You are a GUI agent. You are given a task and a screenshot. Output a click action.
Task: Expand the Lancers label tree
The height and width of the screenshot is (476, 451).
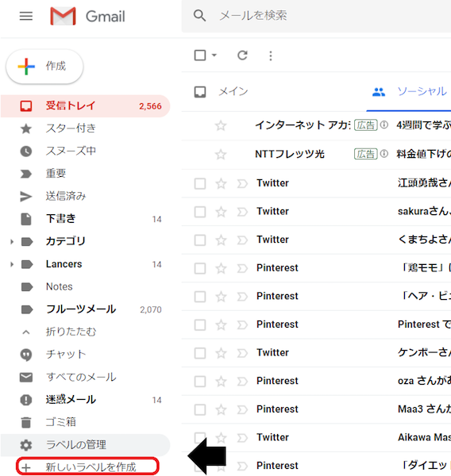point(12,264)
